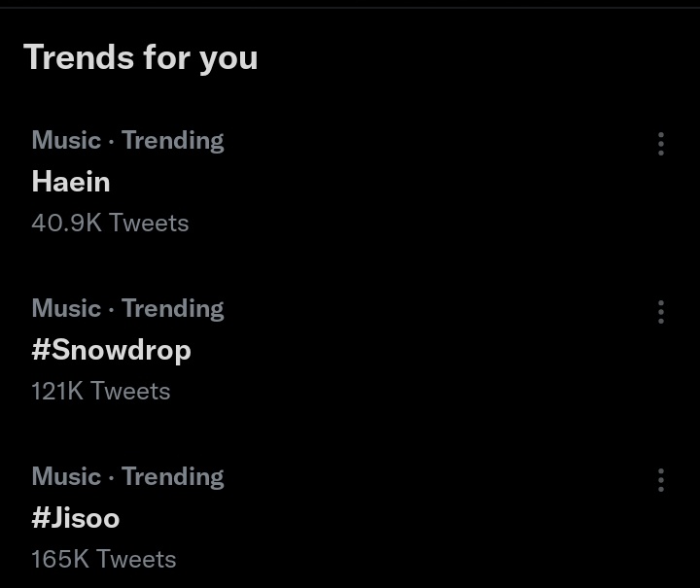Click the Trends for you heading
The height and width of the screenshot is (588, 700).
tap(141, 58)
